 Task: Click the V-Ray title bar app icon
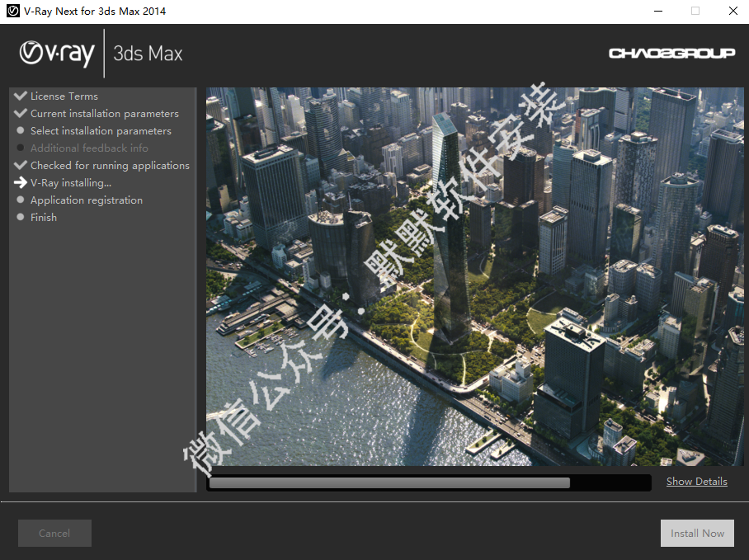point(12,11)
